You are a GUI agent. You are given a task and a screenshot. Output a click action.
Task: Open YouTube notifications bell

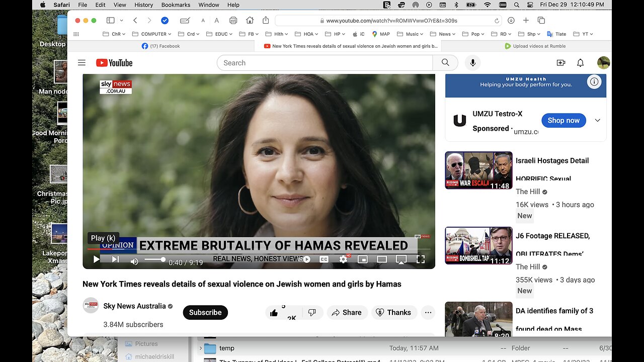pos(580,63)
